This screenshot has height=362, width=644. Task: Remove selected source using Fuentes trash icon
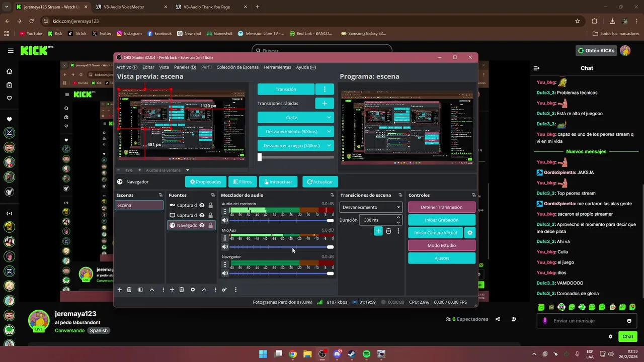click(182, 290)
